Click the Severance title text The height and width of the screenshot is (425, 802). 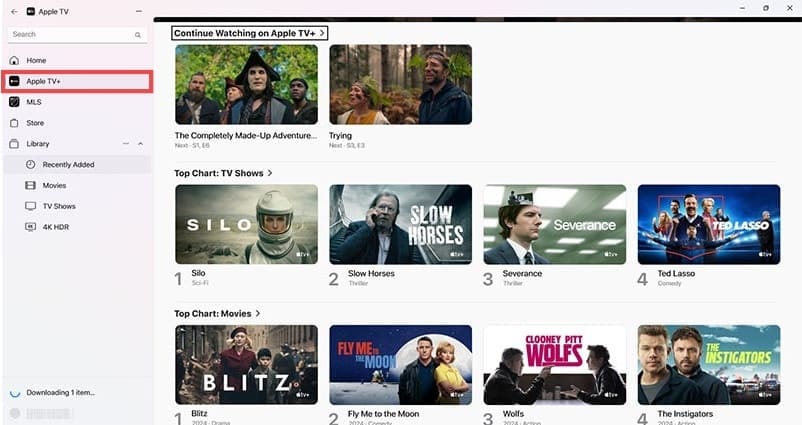[x=522, y=274]
